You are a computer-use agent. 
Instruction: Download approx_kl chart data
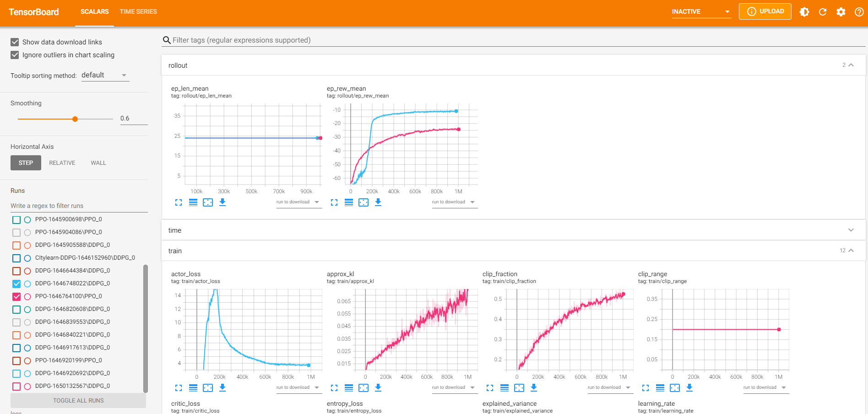pos(378,388)
